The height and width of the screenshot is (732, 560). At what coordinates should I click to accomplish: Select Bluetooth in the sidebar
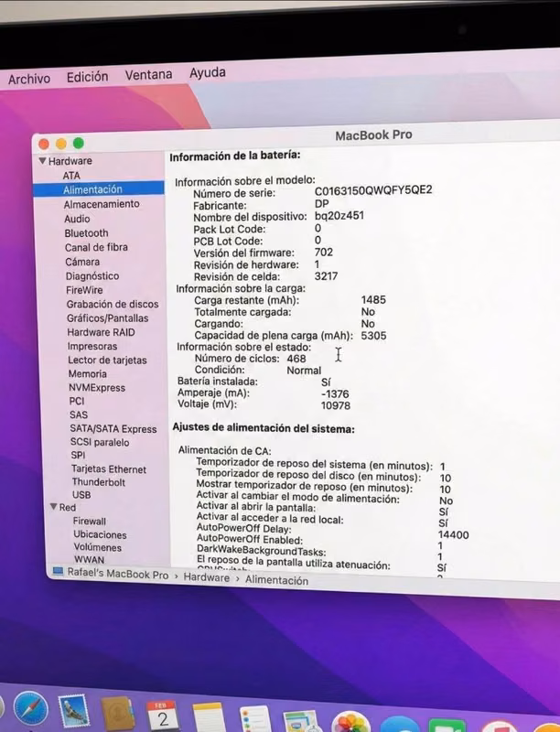[x=86, y=233]
